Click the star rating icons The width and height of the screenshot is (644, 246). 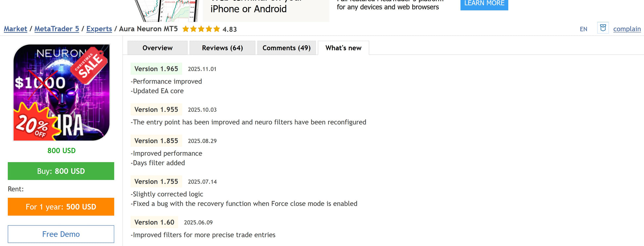pos(201,29)
